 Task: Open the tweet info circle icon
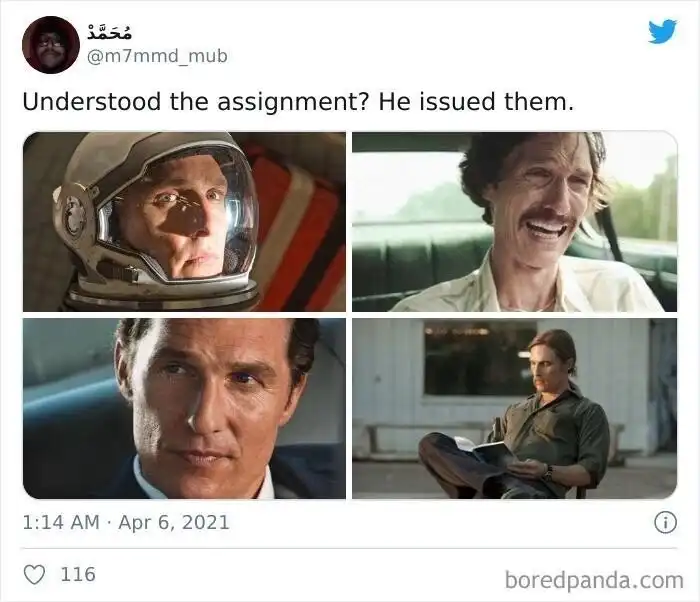click(x=665, y=523)
